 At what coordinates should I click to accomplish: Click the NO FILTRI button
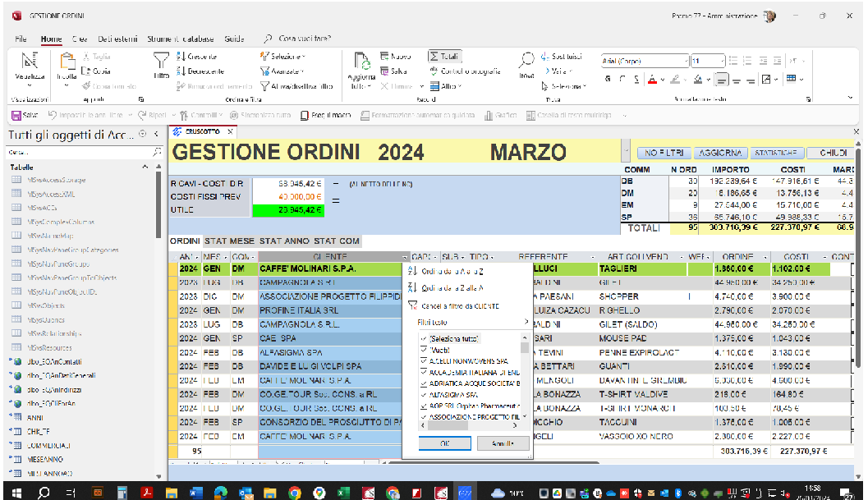click(x=664, y=153)
